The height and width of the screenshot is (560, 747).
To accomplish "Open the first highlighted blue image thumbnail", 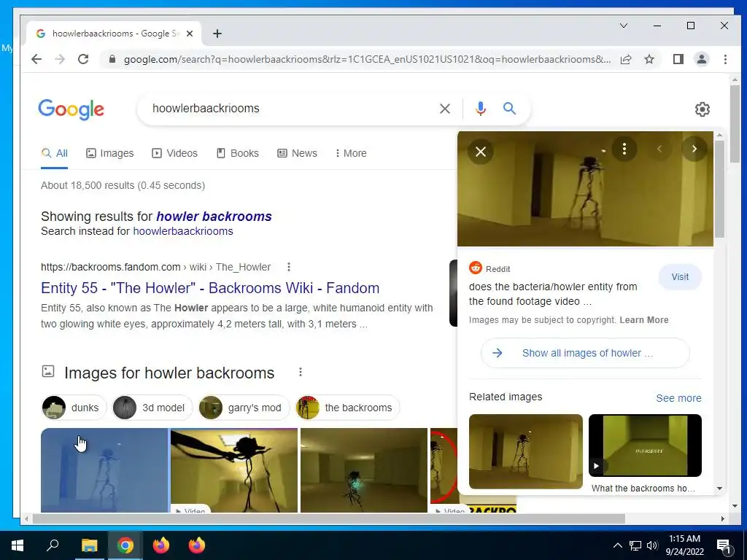I will coord(104,470).
